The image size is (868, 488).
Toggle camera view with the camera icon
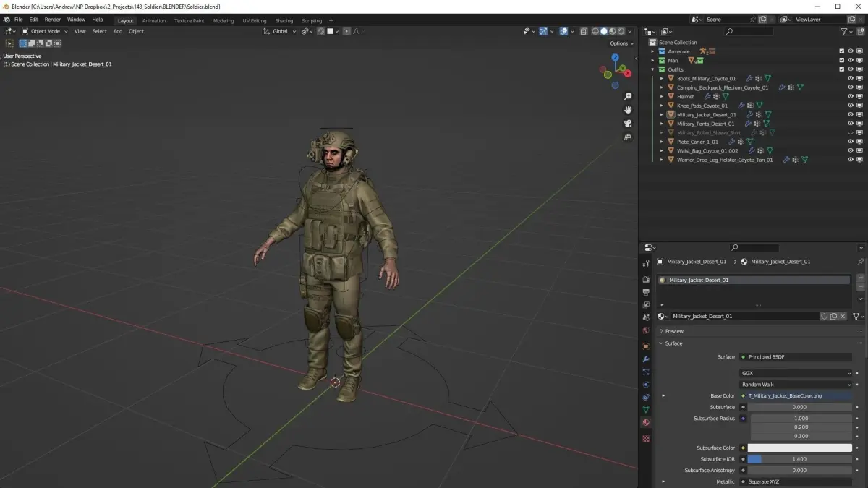pyautogui.click(x=628, y=124)
